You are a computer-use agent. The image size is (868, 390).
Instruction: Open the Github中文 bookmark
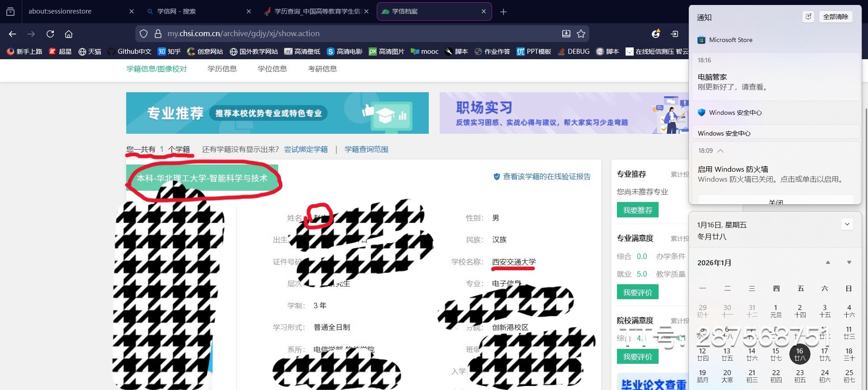pos(129,52)
